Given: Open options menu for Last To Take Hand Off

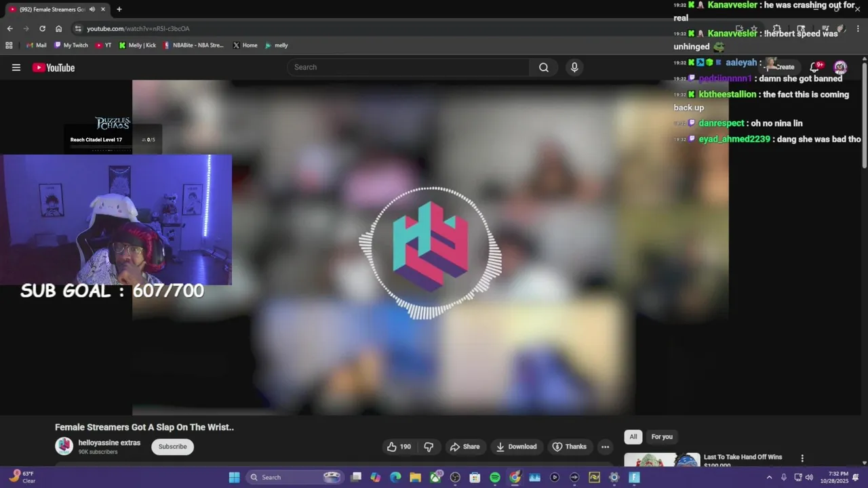Looking at the screenshot, I should [x=802, y=459].
